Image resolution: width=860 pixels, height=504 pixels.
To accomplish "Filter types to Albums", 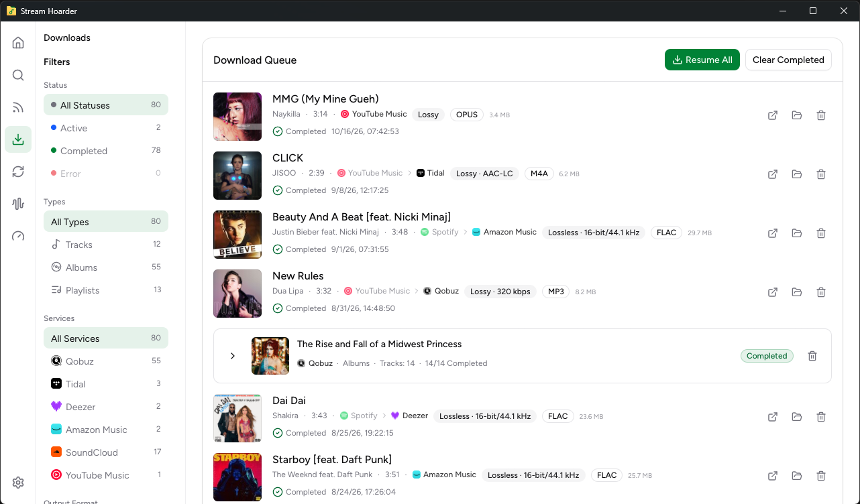I will click(106, 267).
